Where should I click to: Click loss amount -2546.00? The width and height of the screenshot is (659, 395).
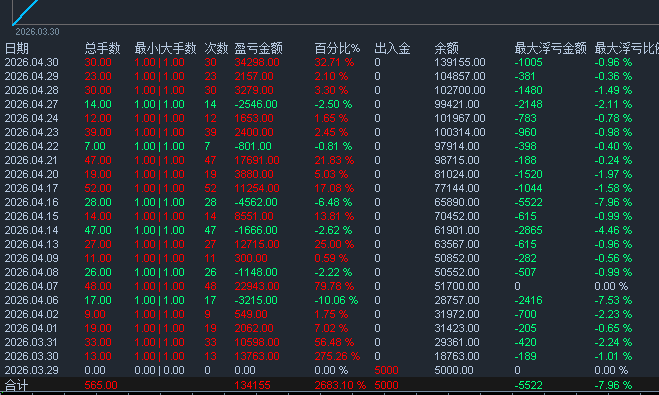[256, 104]
